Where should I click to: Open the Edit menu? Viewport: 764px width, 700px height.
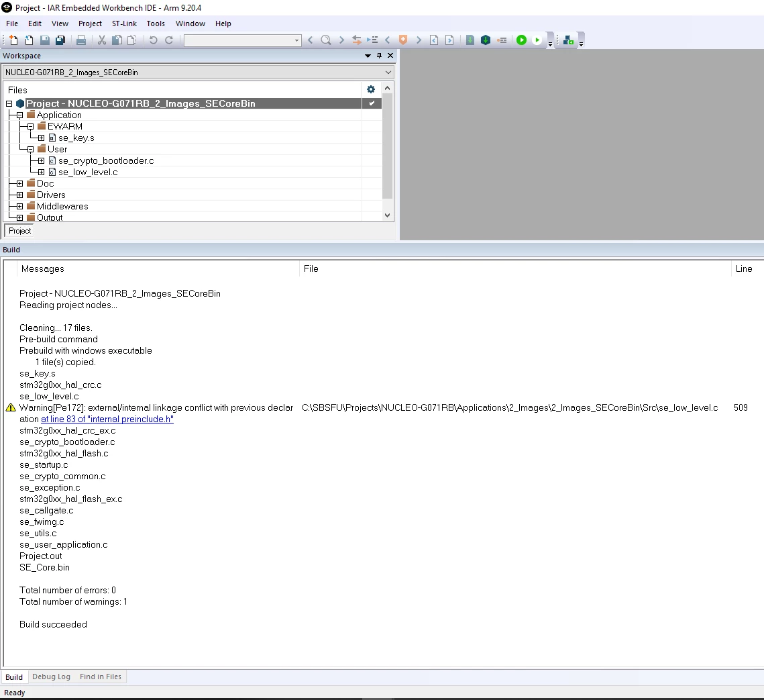pyautogui.click(x=35, y=23)
